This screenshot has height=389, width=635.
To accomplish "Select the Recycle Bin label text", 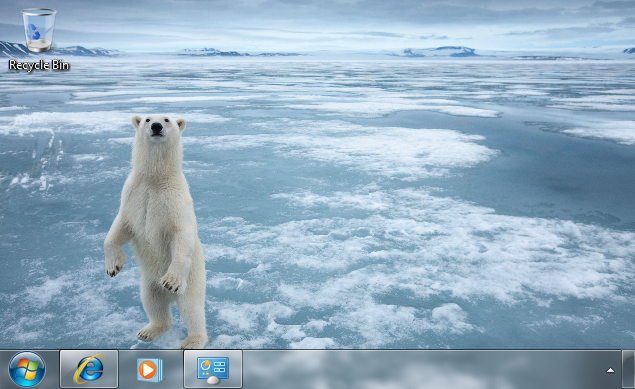I will tap(39, 65).
